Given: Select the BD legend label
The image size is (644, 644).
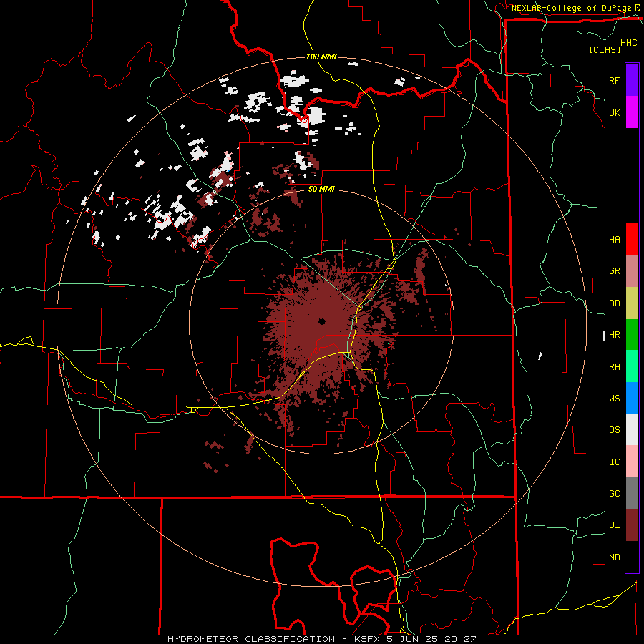Looking at the screenshot, I should point(614,303).
